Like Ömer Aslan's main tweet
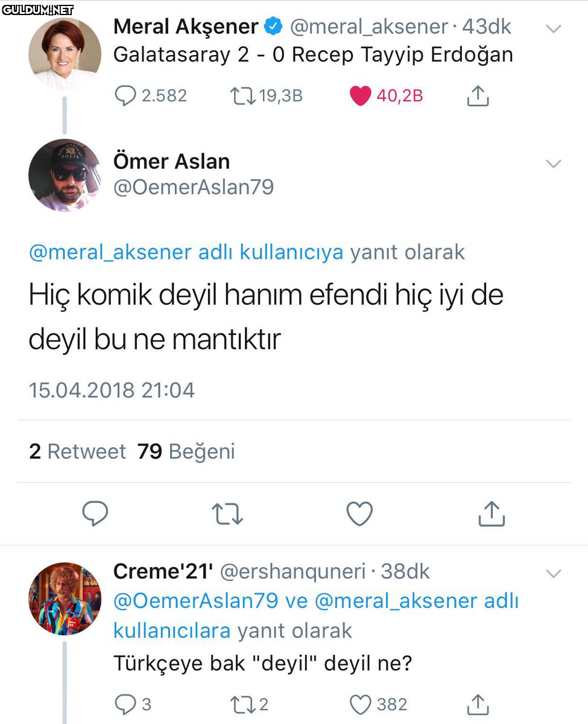 coord(359,513)
